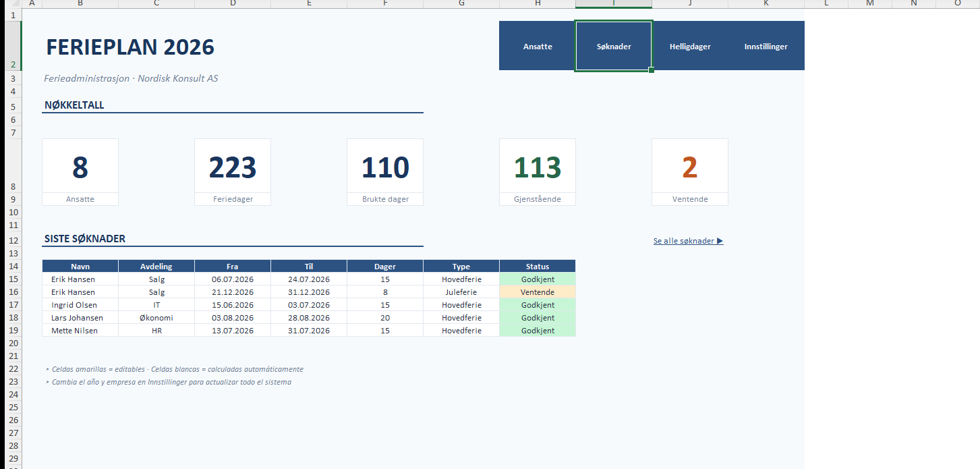Open the Ansatte navigation button
Screen dimensions: 980x469
click(x=538, y=47)
